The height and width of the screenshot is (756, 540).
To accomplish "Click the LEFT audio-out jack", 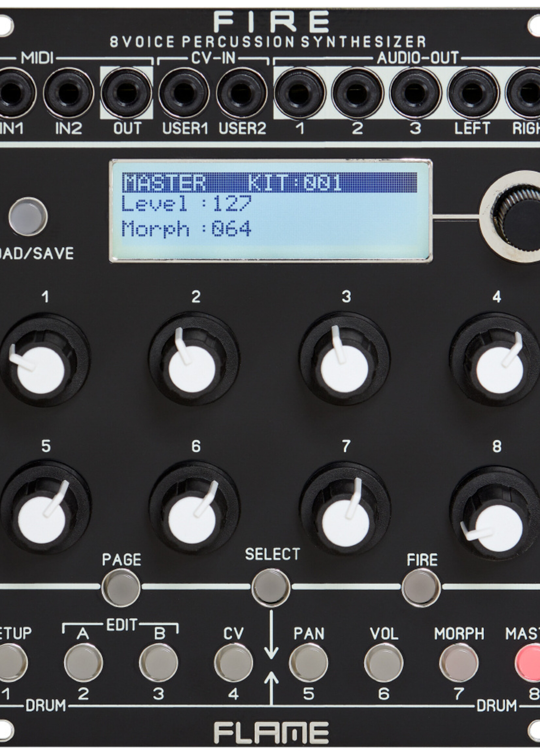I will click(x=473, y=93).
